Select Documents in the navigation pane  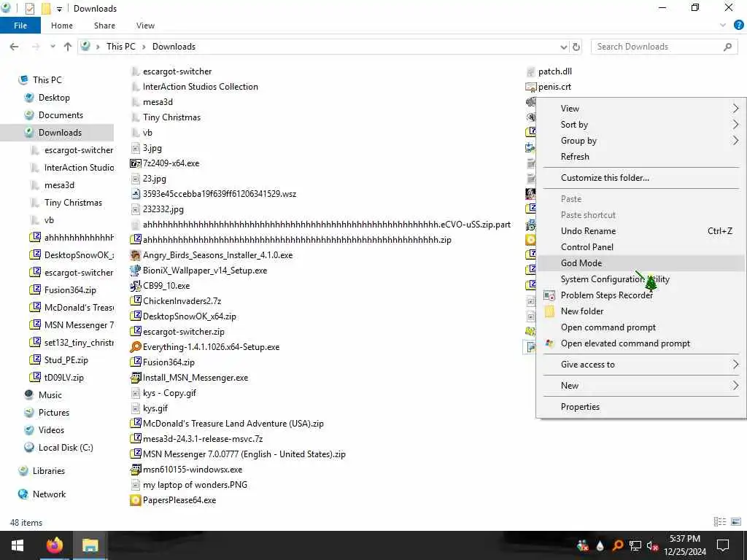point(61,115)
